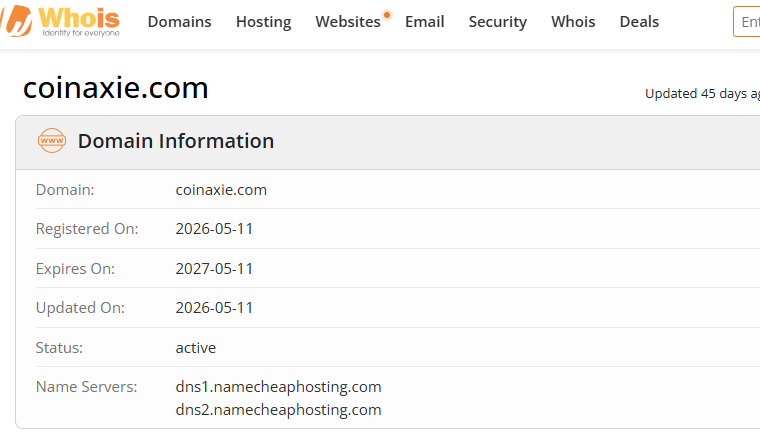Image resolution: width=760 pixels, height=440 pixels.
Task: Click dns1.namecheaphosting.com name server
Action: [278, 387]
